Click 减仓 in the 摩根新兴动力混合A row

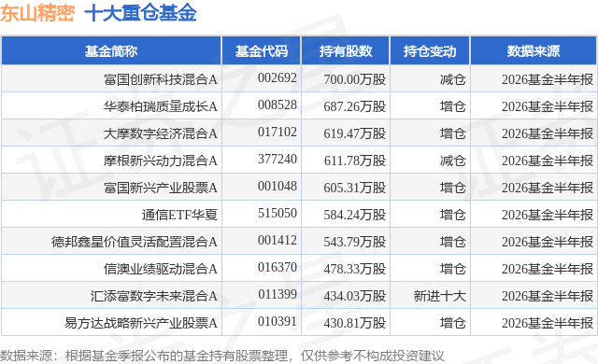click(452, 161)
